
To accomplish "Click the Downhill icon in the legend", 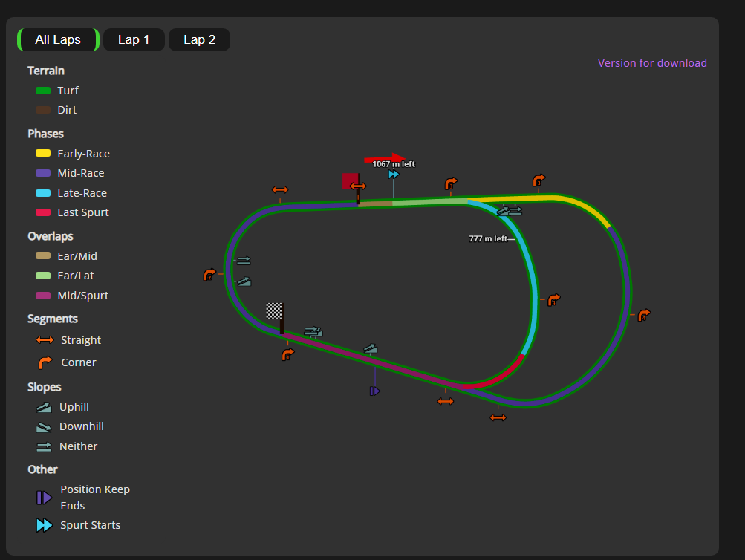I will [x=44, y=427].
